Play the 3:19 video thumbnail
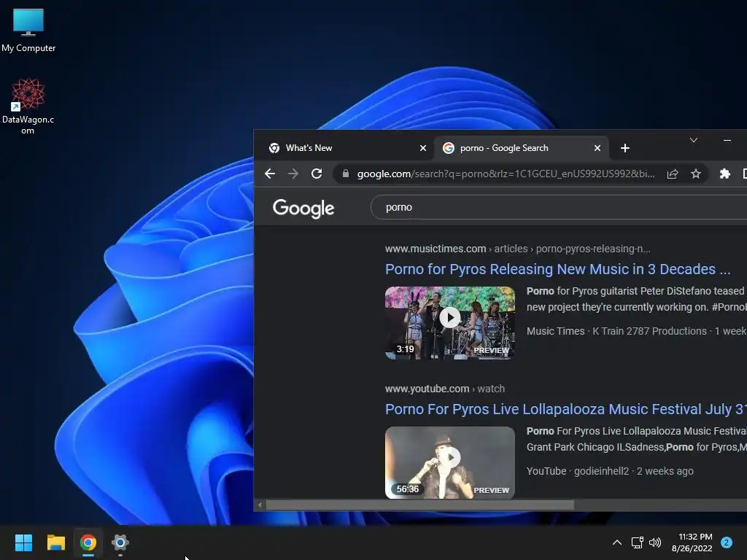 (x=449, y=322)
